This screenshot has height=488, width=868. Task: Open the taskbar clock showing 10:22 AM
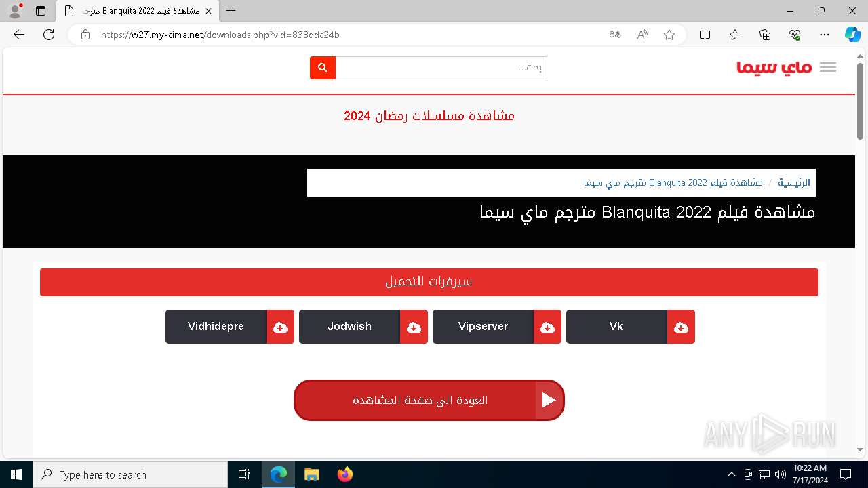pyautogui.click(x=810, y=474)
